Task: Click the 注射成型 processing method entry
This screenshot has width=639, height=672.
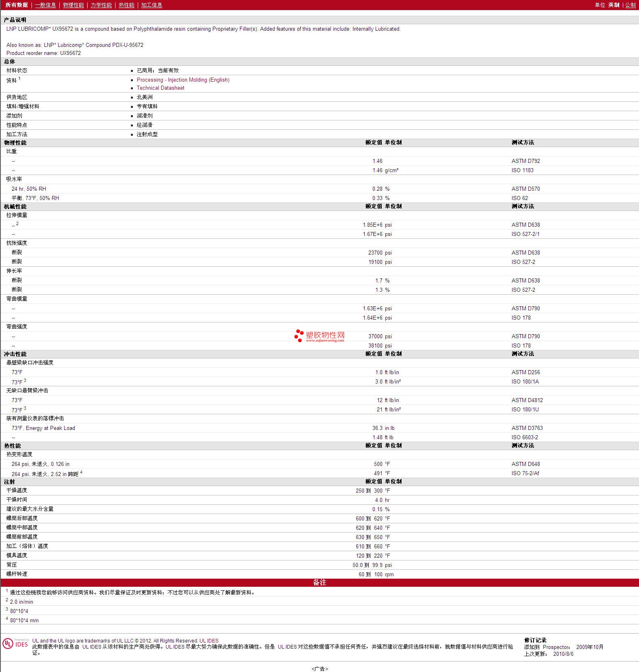Action: [147, 134]
